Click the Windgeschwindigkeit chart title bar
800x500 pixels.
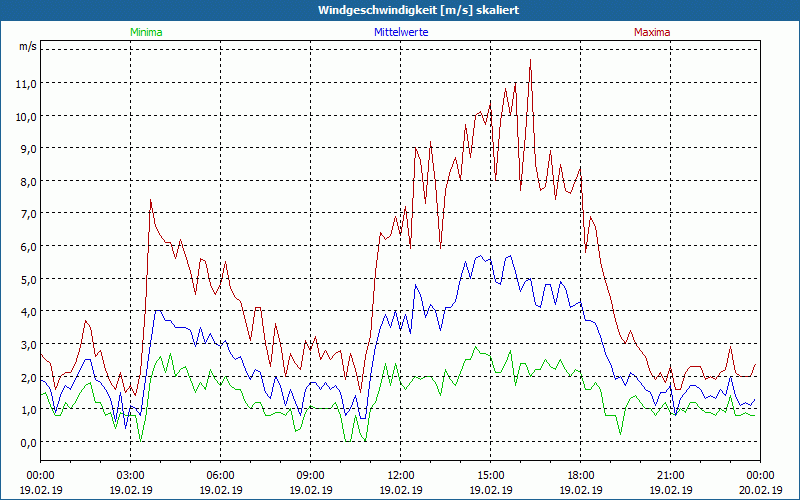400,9
